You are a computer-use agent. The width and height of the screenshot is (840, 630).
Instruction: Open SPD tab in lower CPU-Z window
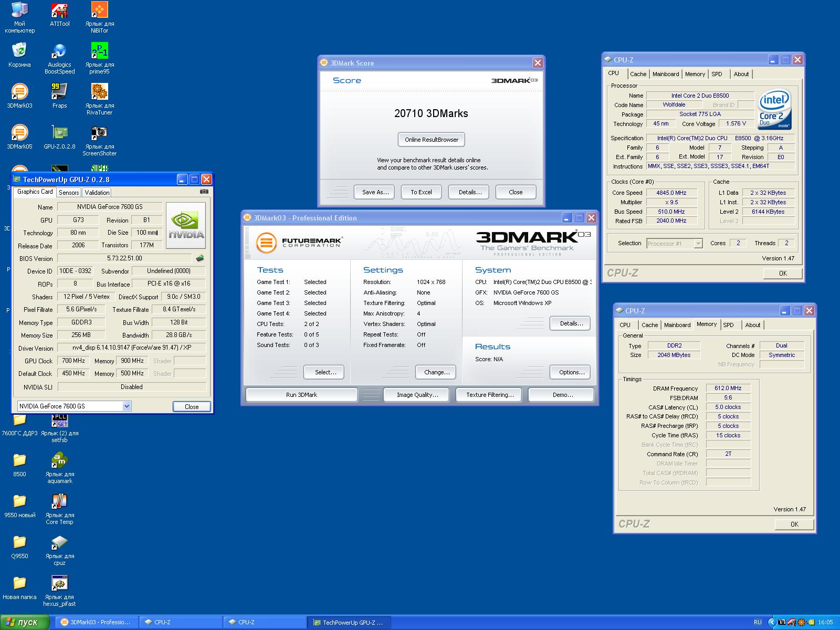click(x=728, y=325)
